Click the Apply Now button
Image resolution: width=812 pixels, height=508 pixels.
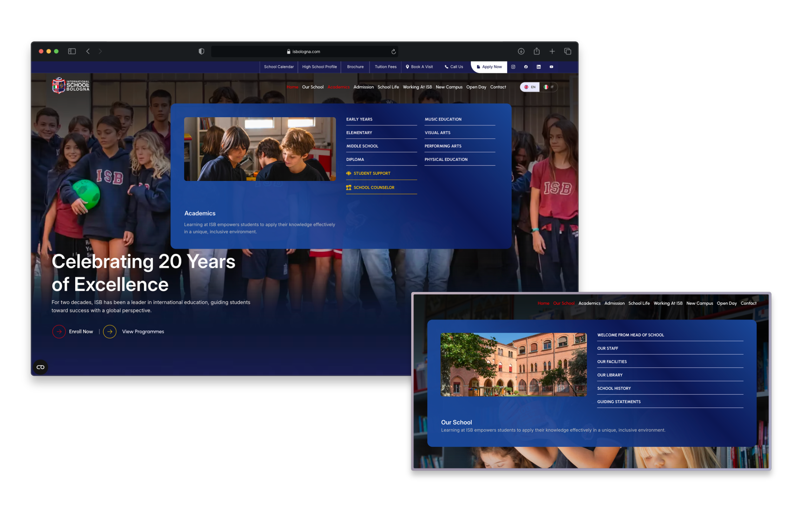pyautogui.click(x=489, y=67)
